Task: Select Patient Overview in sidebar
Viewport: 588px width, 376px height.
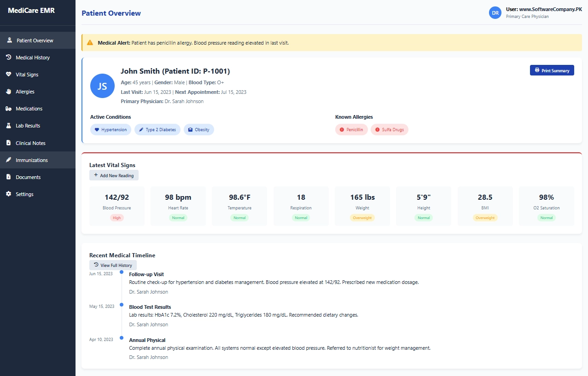Action: click(x=35, y=40)
